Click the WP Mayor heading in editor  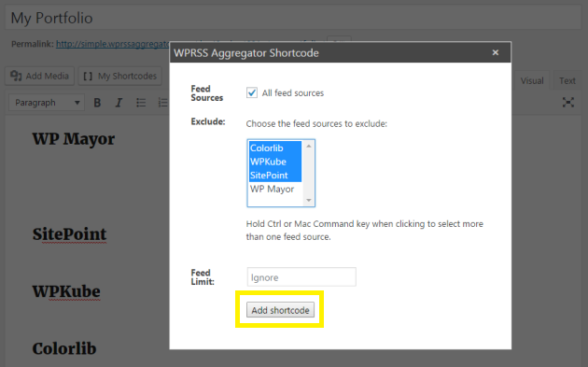pos(74,139)
